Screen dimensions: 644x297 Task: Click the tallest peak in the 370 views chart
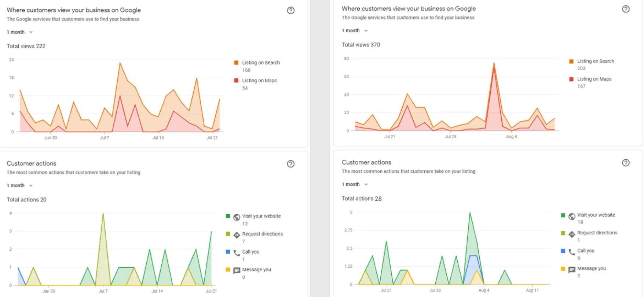click(x=494, y=64)
